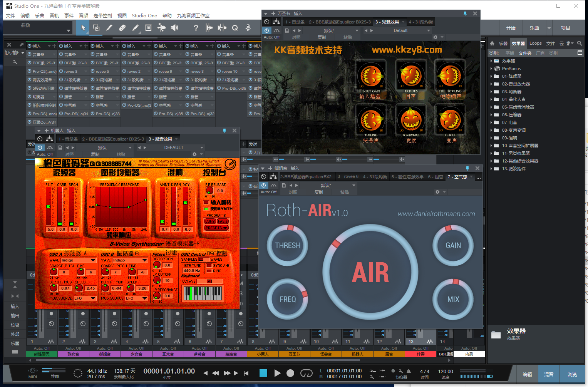588x387 pixels.
Task: Activate the Listen speaker tool
Action: pyautogui.click(x=174, y=28)
